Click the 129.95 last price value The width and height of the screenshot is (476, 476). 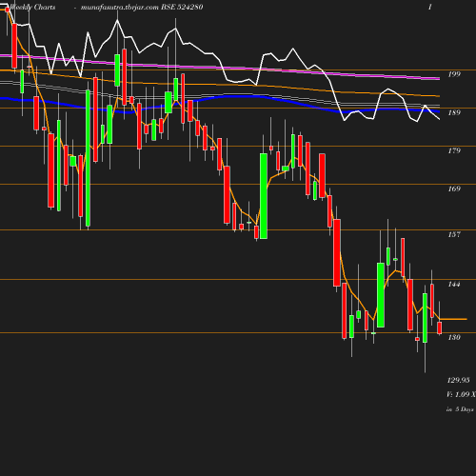point(459,380)
